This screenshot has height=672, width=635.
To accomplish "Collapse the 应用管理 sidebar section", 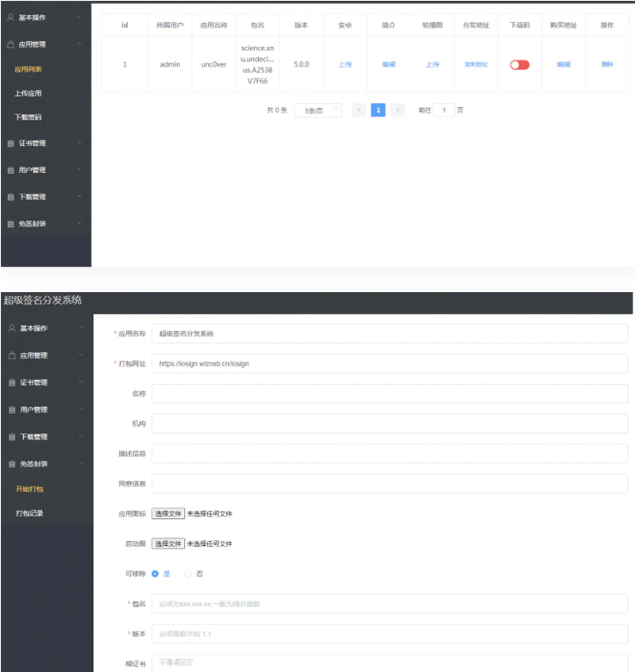I will (44, 44).
